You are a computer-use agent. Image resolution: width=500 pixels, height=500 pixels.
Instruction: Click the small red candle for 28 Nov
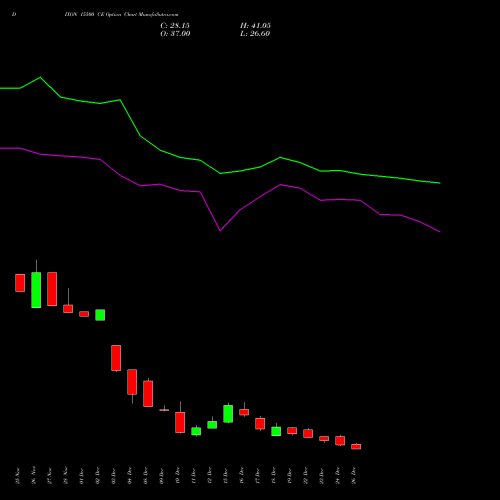pos(68,309)
